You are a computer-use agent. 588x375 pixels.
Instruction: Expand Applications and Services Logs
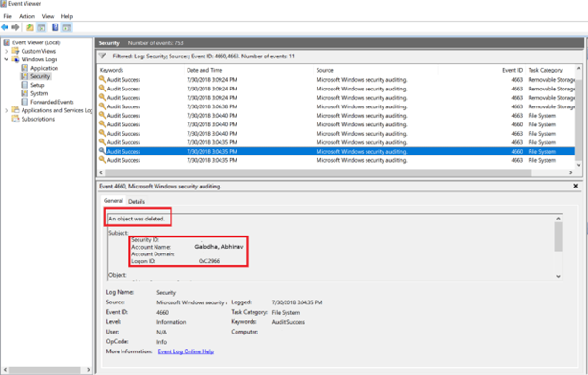click(6, 110)
